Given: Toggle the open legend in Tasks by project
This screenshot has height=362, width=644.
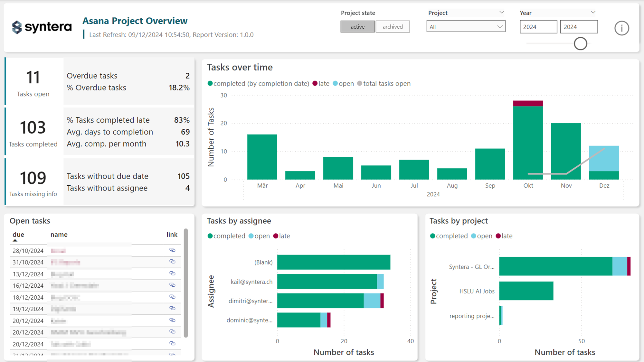Looking at the screenshot, I should [481, 236].
